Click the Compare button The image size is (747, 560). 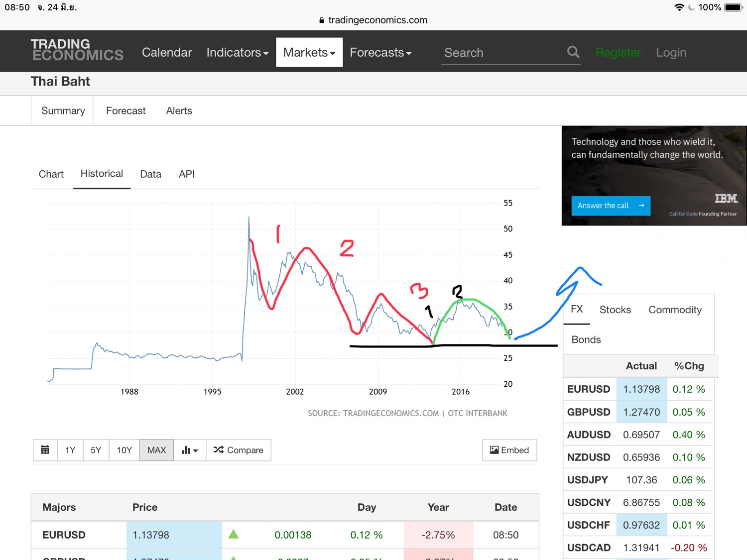239,450
